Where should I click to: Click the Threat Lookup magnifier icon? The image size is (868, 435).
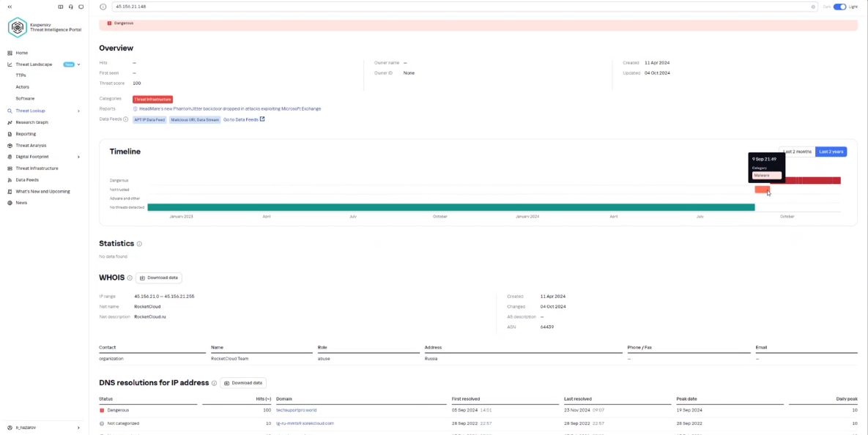10,111
